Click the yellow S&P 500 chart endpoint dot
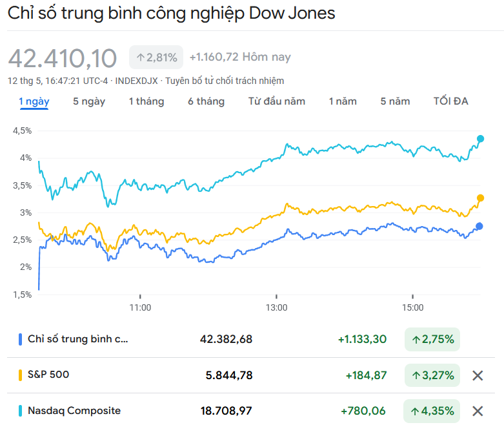Screen dimensions: 504x425 tap(480, 198)
